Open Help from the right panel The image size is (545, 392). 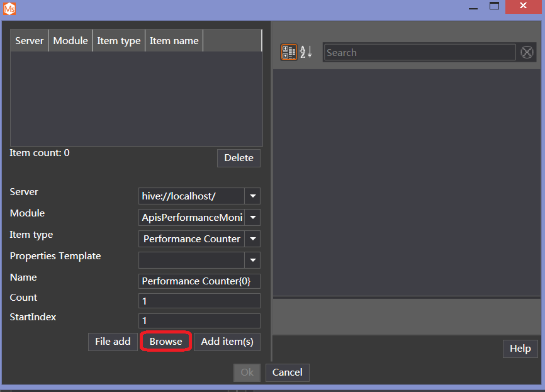(x=520, y=349)
